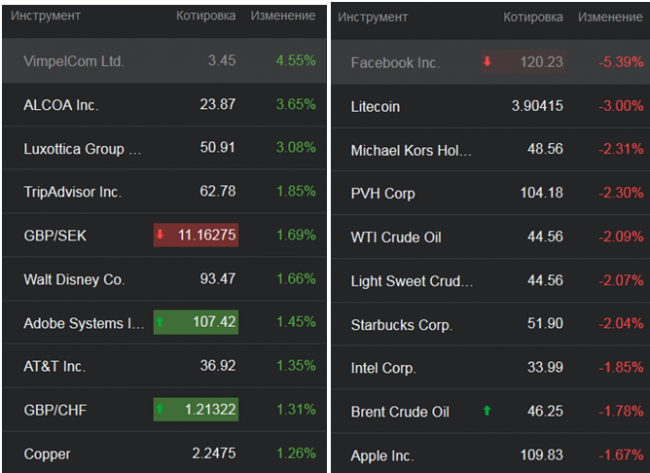Sort left table by Изменение column header
Image resolution: width=650 pixels, height=473 pixels.
point(283,17)
